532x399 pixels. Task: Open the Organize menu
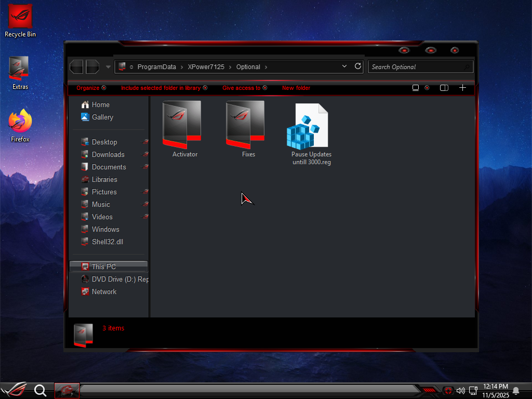click(x=91, y=88)
